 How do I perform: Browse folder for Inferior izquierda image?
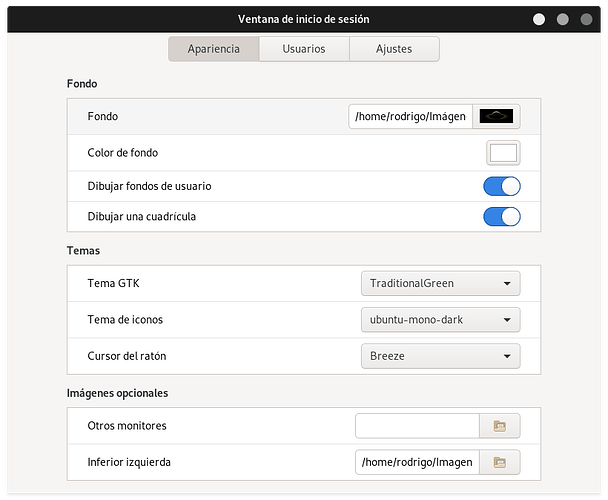[499, 462]
